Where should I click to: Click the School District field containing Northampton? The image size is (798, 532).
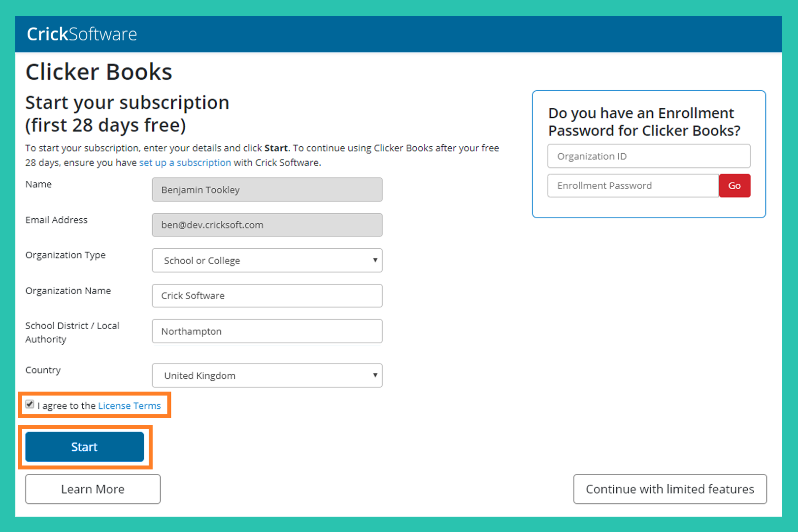[267, 332]
